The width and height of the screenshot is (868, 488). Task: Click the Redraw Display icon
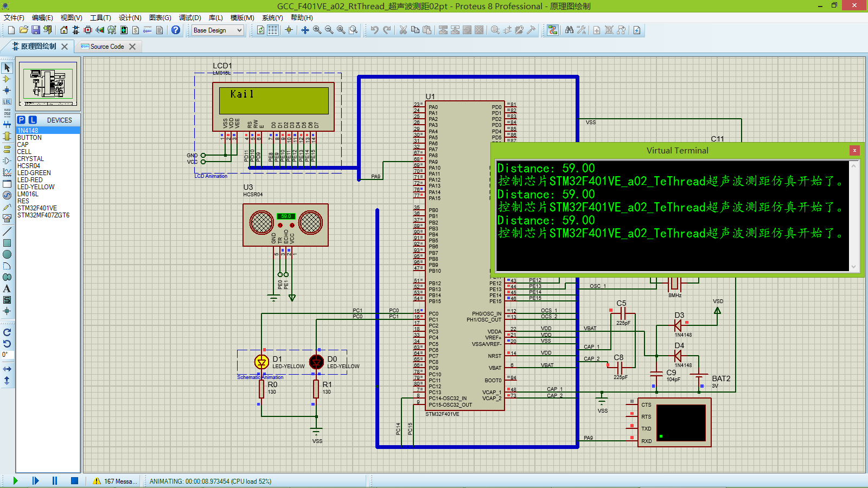click(261, 30)
